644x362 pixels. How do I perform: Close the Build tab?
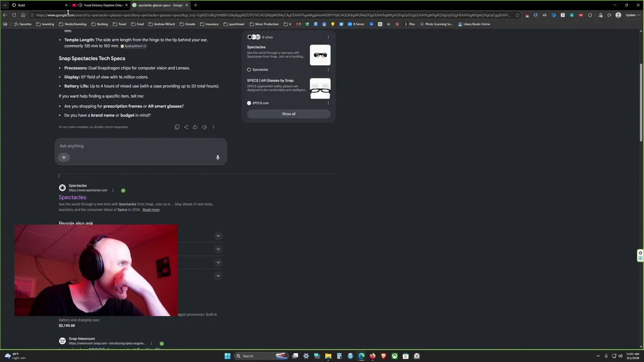point(66,5)
